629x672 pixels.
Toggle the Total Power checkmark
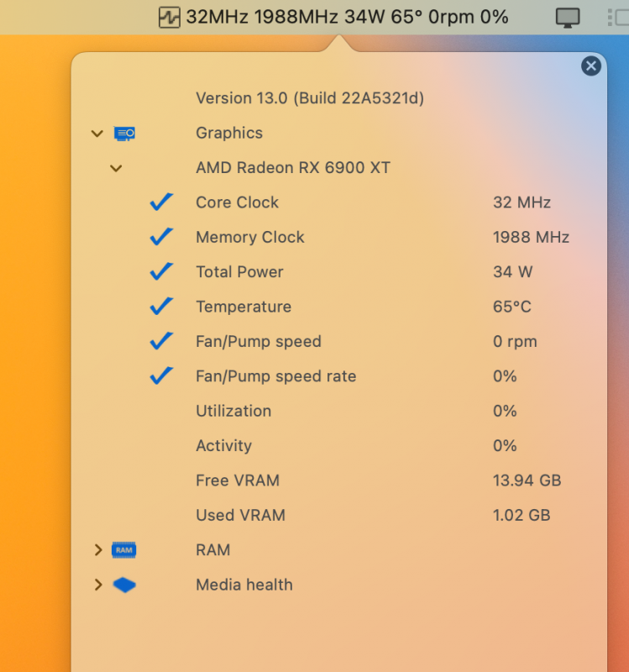point(161,272)
